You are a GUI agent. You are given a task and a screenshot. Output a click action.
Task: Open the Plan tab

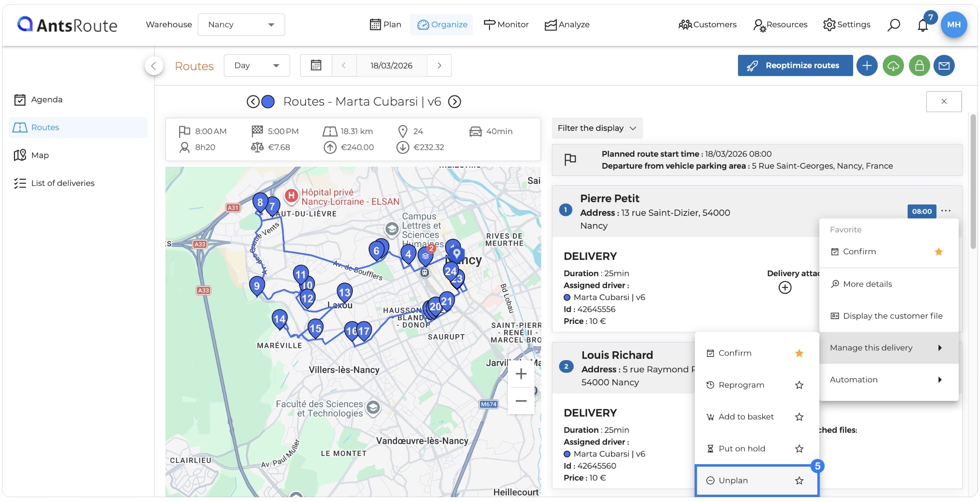(385, 25)
